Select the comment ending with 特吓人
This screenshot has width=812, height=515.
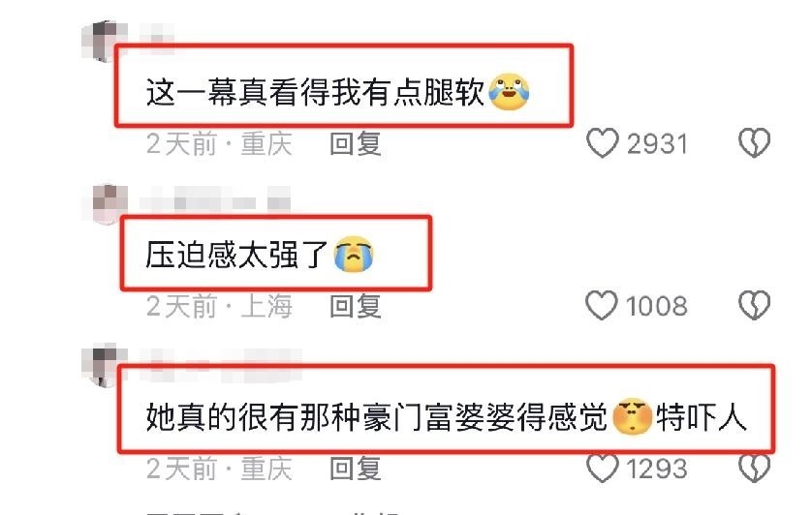click(x=446, y=416)
